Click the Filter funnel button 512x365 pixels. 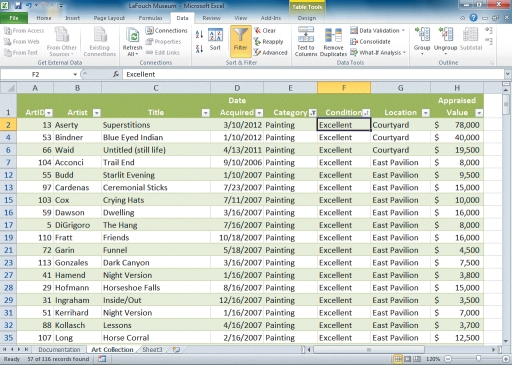click(240, 41)
